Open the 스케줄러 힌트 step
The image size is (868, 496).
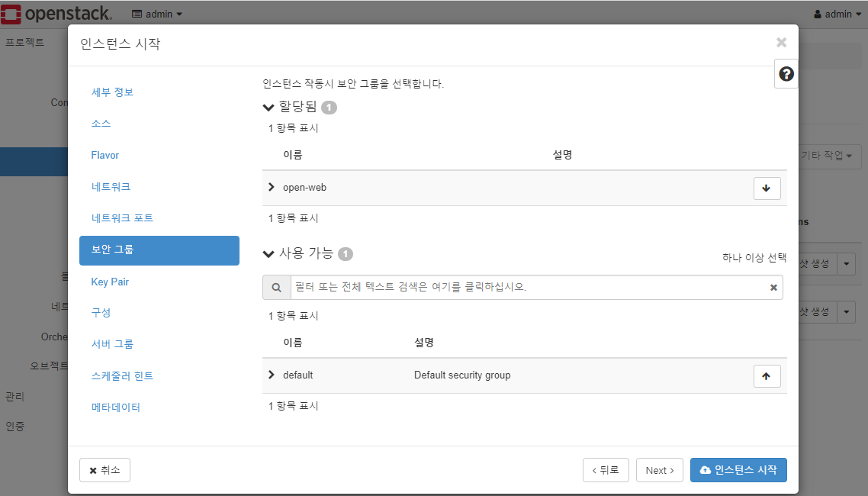122,376
